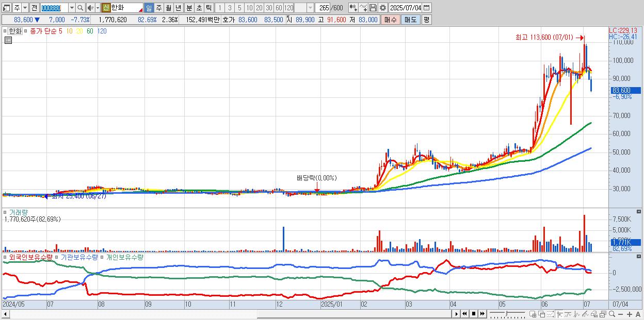Select the 분 minute chart period
The height and width of the screenshot is (320, 644).
point(189,8)
